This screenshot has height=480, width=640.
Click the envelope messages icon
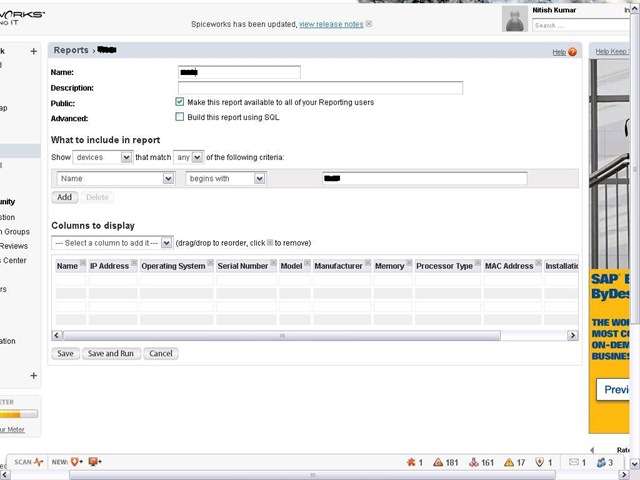574,463
